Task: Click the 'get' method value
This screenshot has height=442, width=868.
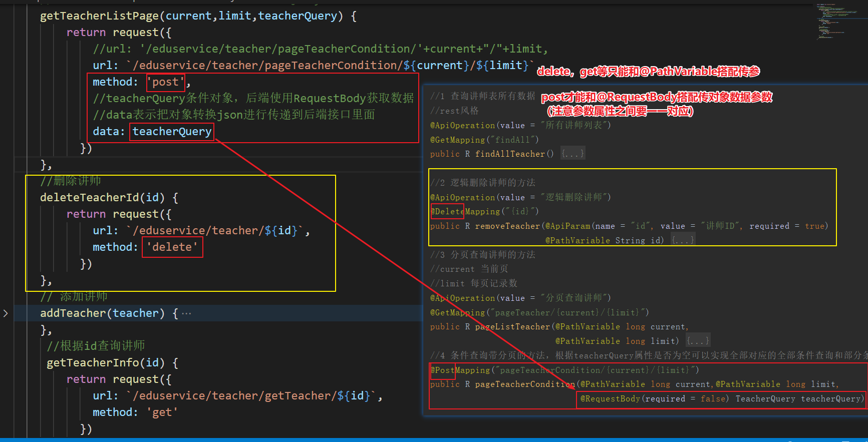Action: tap(162, 412)
